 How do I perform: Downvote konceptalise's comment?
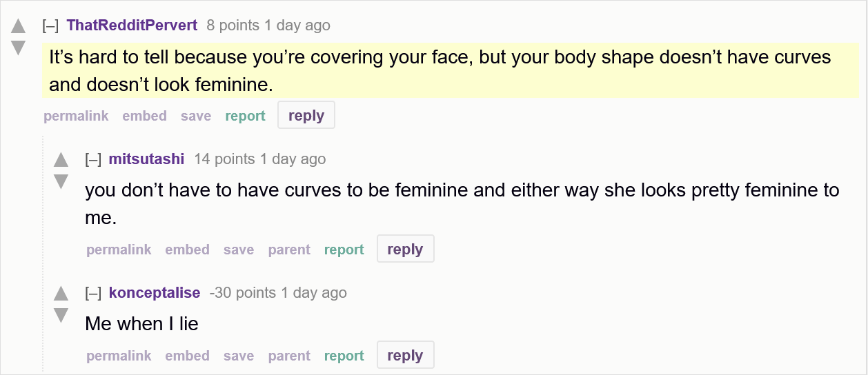[61, 315]
